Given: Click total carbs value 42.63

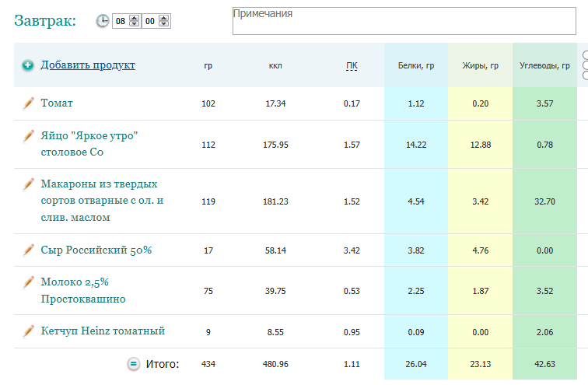Looking at the screenshot, I should click(544, 364).
